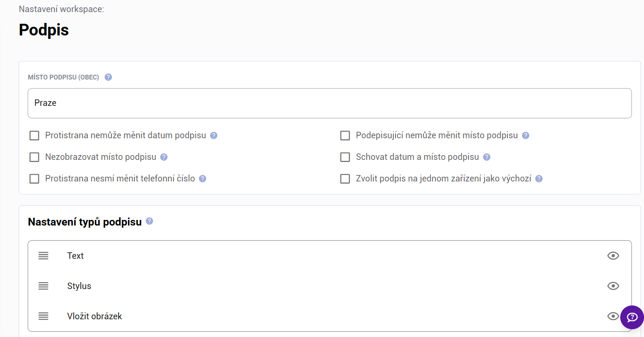
Task: Tick Schovat datum a místo podpisu checkbox
Action: (345, 157)
